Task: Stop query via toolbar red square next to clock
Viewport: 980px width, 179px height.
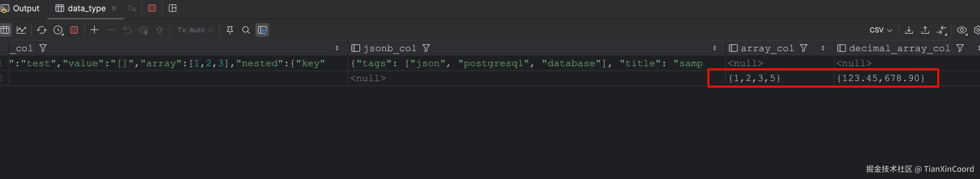Action: point(74,30)
